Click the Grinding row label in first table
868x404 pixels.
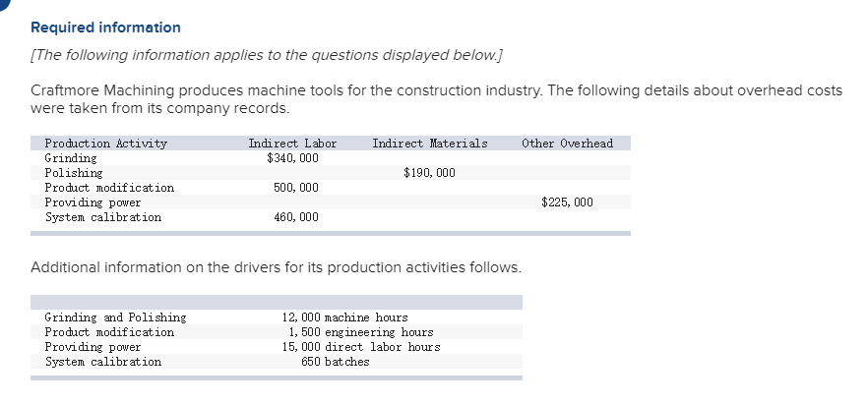point(71,158)
